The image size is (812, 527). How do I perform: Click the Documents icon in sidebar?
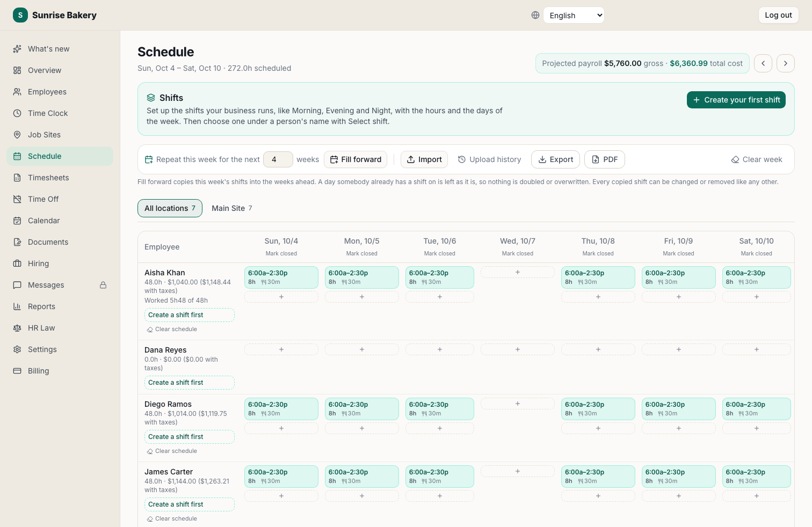coord(17,242)
